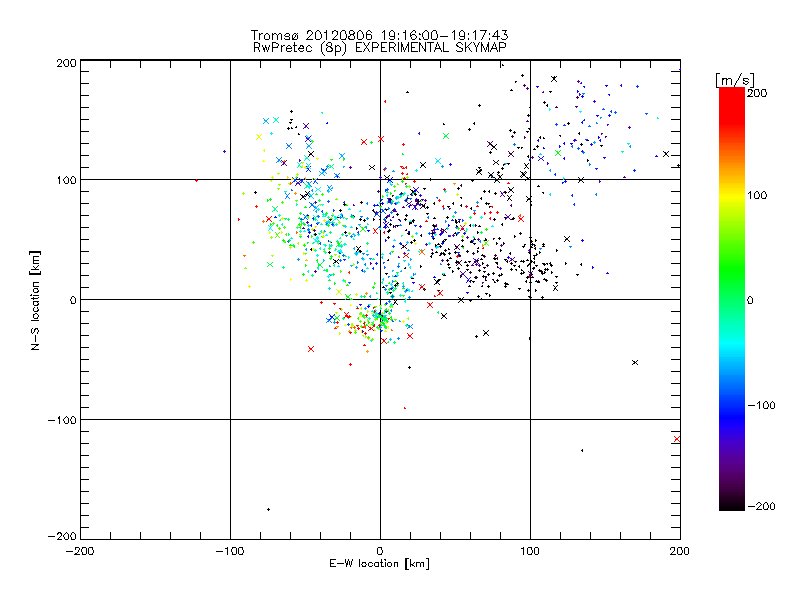The height and width of the screenshot is (600, 800).
Task: Click the y-axis tick label '200' at top left
Action: pos(66,63)
